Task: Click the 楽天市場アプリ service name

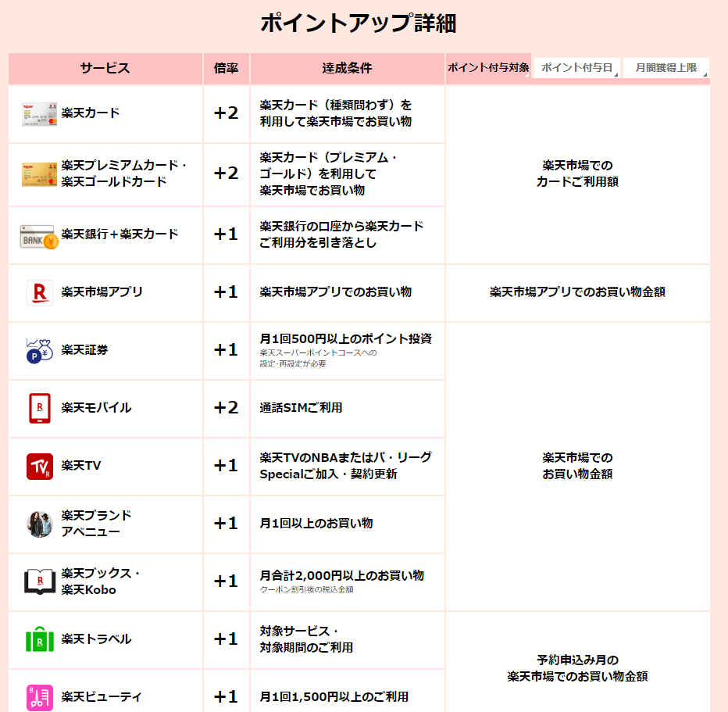Action: 102,292
